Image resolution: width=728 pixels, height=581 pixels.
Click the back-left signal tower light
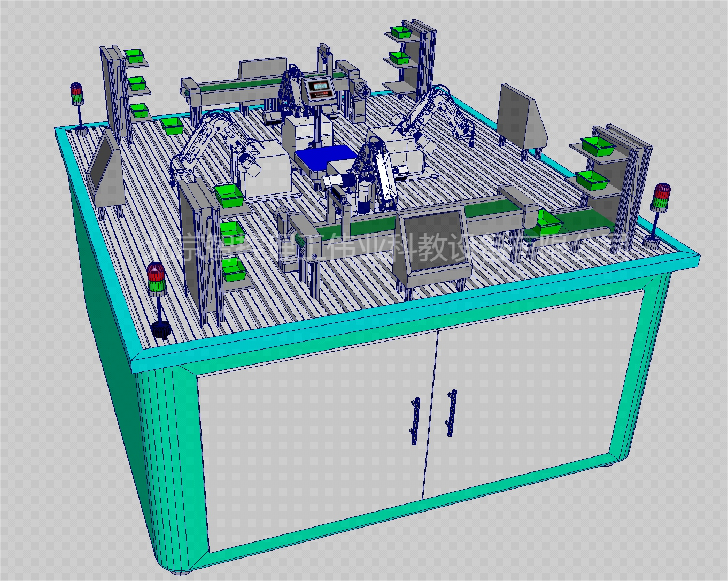[77, 95]
